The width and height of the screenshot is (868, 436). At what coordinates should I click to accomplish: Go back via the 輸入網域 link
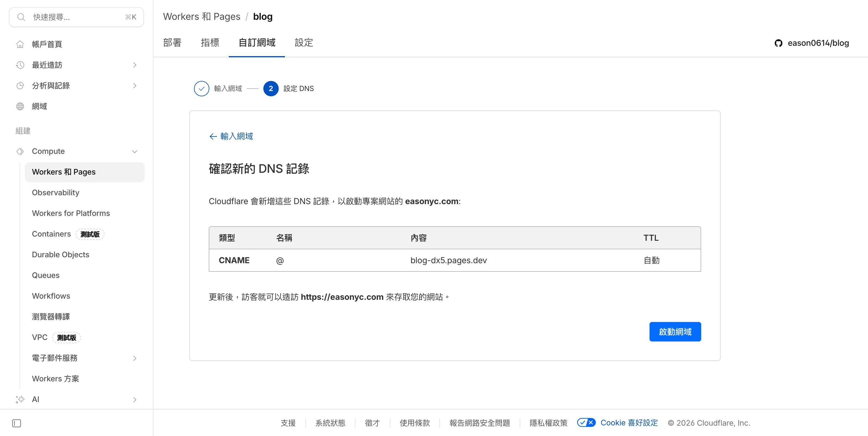pos(231,136)
